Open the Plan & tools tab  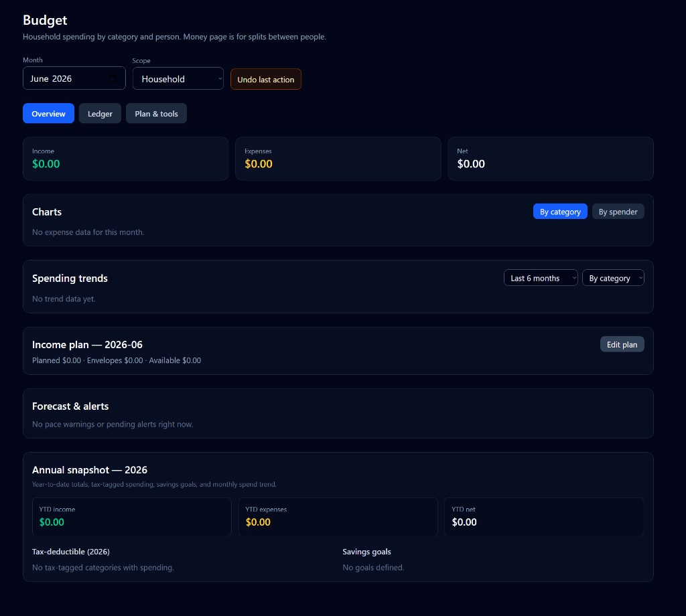(156, 113)
